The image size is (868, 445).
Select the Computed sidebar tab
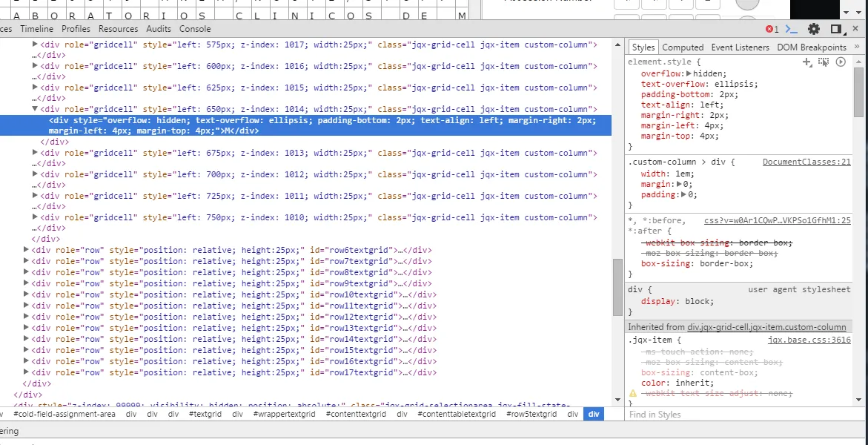tap(683, 47)
